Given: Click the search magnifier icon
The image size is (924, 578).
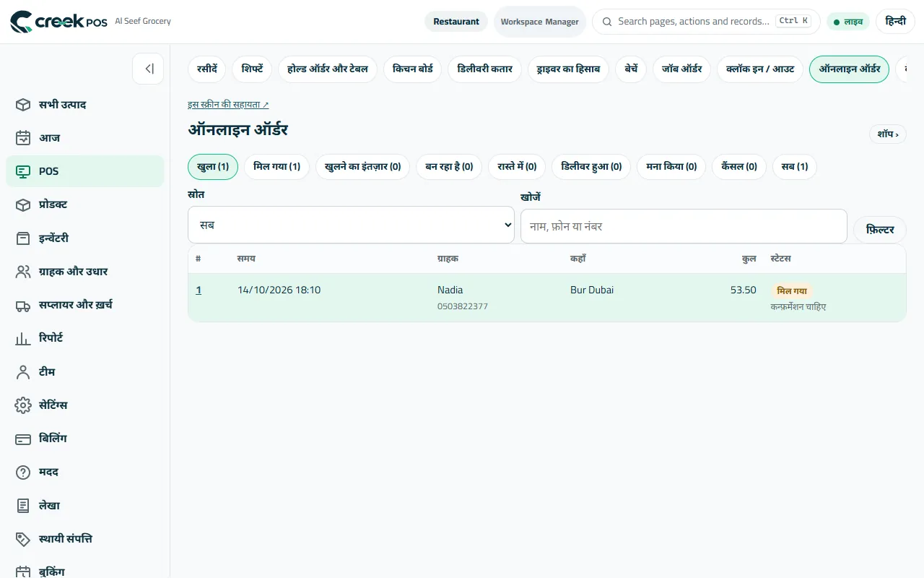Looking at the screenshot, I should click(607, 22).
